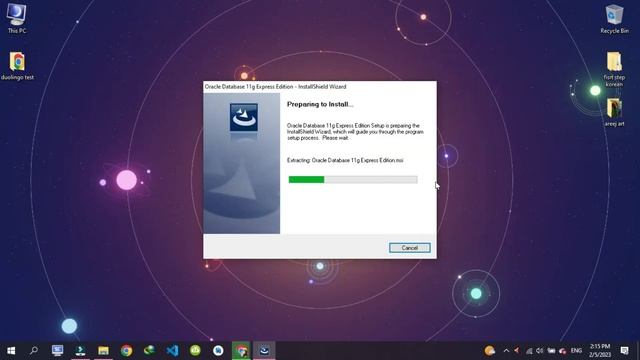Open the volume control in the tray
The image size is (640, 360).
tap(540, 351)
